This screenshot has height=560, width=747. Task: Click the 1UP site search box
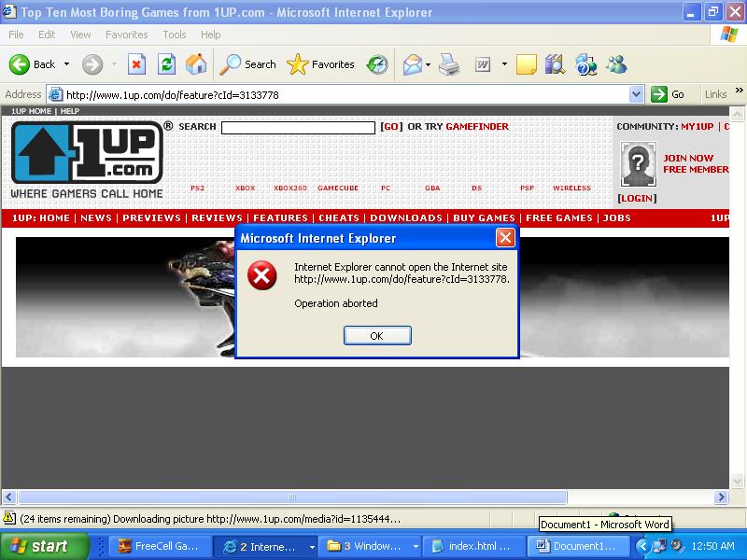pyautogui.click(x=298, y=128)
